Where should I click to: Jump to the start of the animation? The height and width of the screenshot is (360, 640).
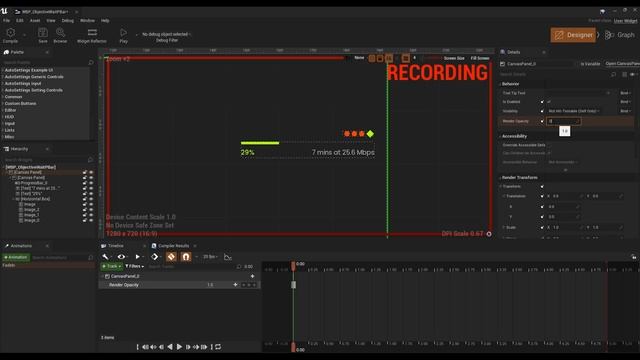(138, 347)
